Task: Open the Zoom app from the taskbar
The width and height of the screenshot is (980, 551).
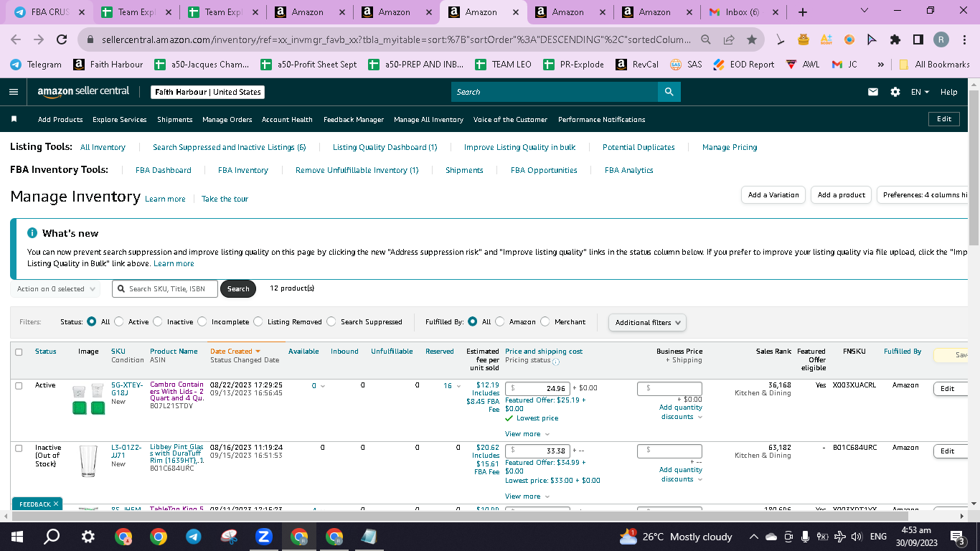Action: 263,537
